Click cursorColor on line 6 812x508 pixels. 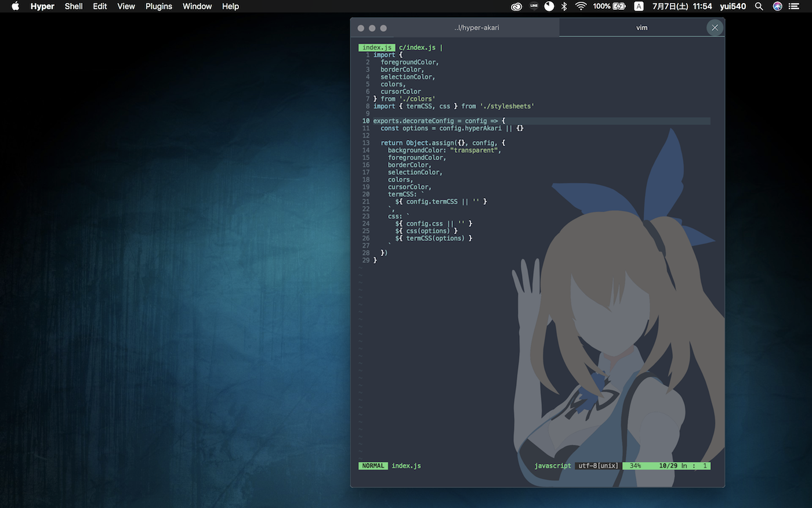point(401,92)
